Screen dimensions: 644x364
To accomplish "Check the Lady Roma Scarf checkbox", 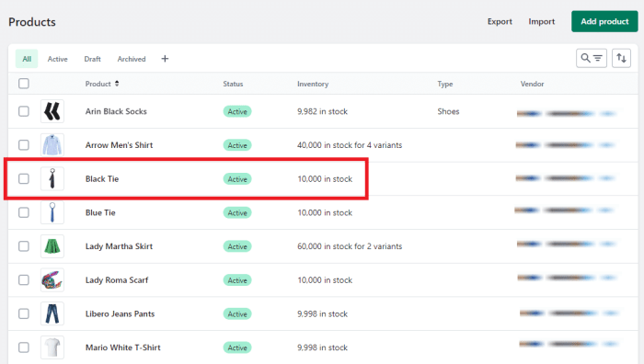I will (x=24, y=279).
